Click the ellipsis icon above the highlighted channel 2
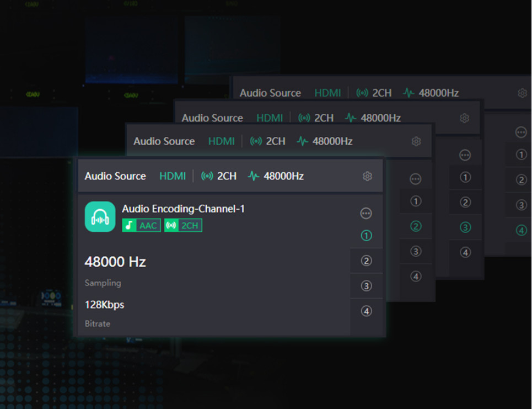Image resolution: width=532 pixels, height=409 pixels. point(416,179)
